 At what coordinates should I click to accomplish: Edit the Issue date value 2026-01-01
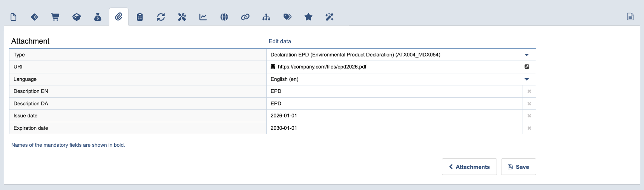coord(284,116)
